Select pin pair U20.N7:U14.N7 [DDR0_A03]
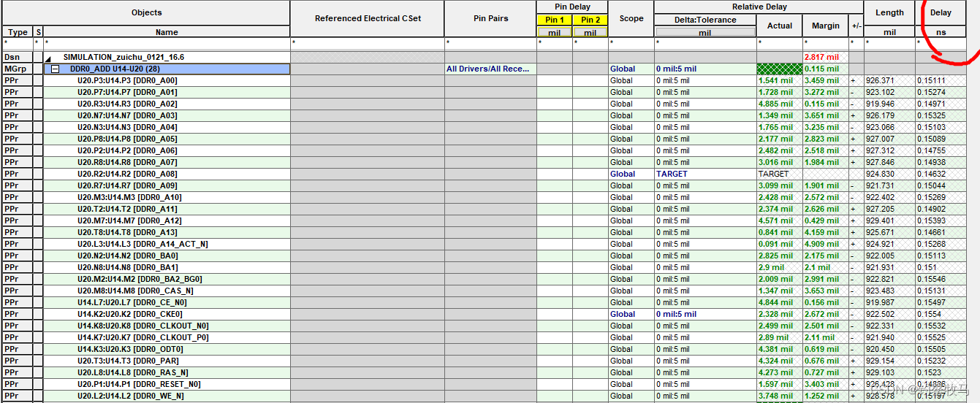980x403 pixels. pyautogui.click(x=127, y=115)
